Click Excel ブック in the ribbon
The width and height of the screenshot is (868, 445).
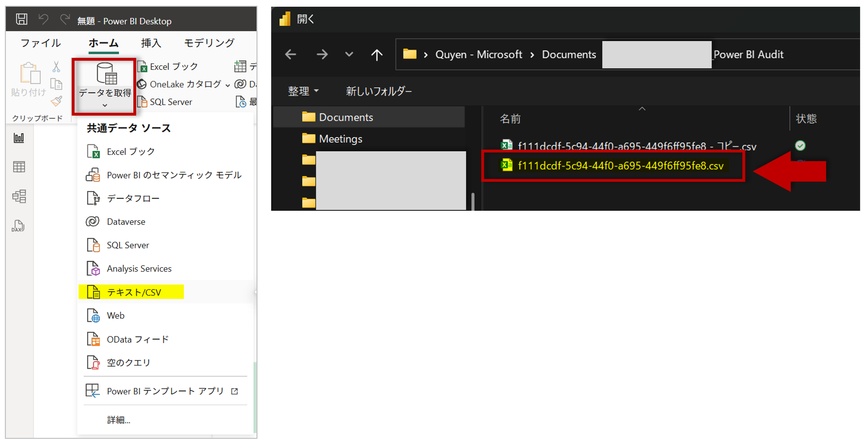(x=168, y=67)
